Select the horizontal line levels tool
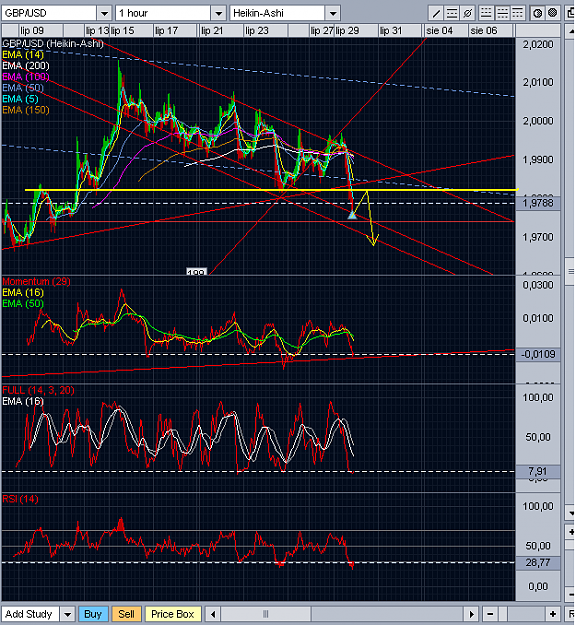The image size is (576, 625). (x=452, y=13)
